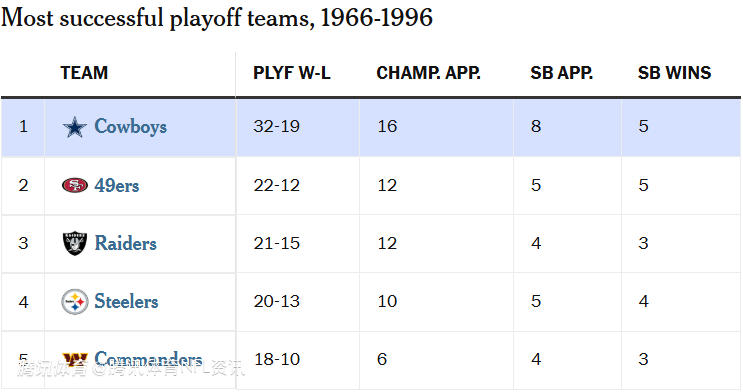Sort by SB APP. column header
743x392 pixels.
(562, 73)
